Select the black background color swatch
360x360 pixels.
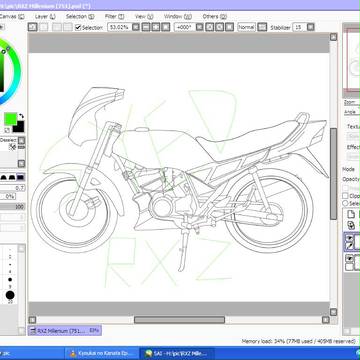[19, 127]
